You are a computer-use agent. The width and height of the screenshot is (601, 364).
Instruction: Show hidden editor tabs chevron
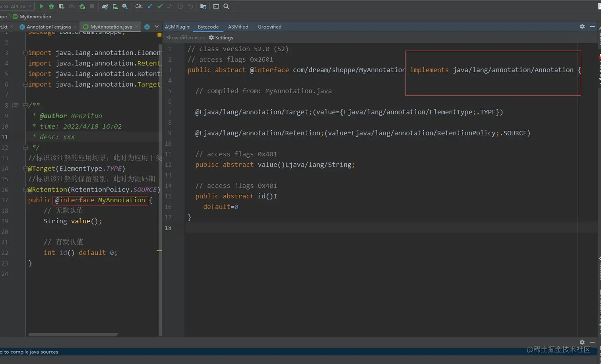point(157,27)
